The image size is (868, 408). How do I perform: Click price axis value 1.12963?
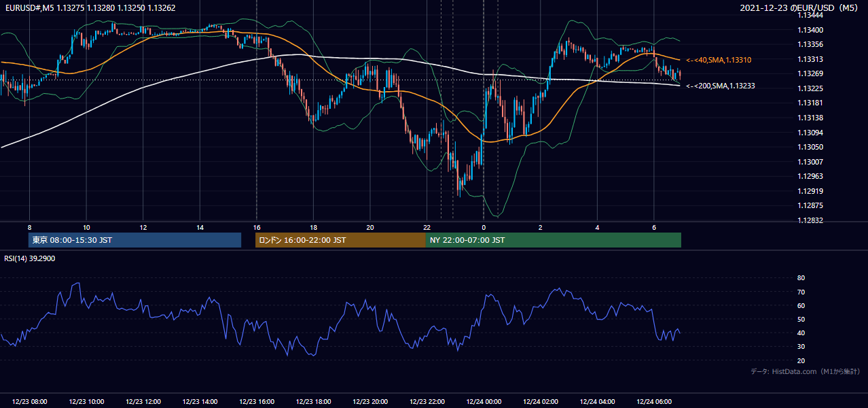[810, 176]
